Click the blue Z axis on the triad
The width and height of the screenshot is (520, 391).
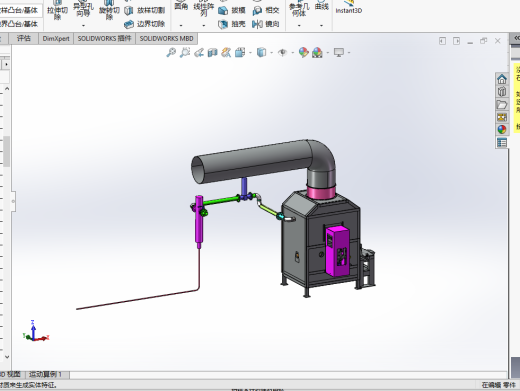33,329
